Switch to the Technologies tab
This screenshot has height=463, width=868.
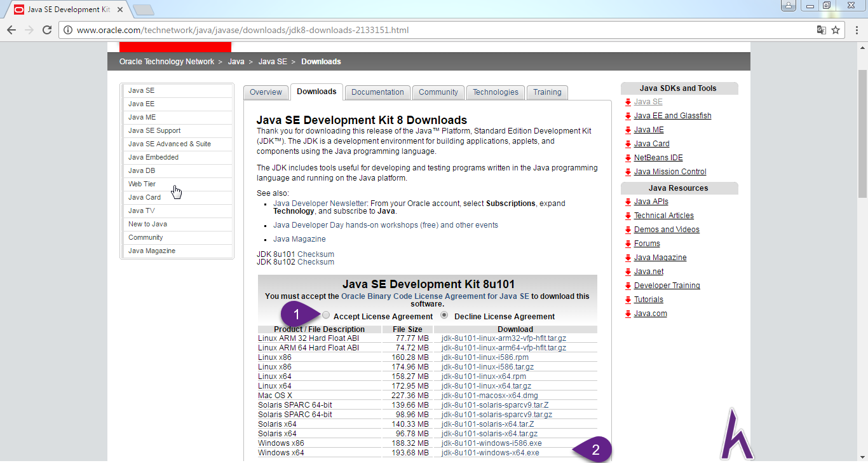[x=496, y=92]
